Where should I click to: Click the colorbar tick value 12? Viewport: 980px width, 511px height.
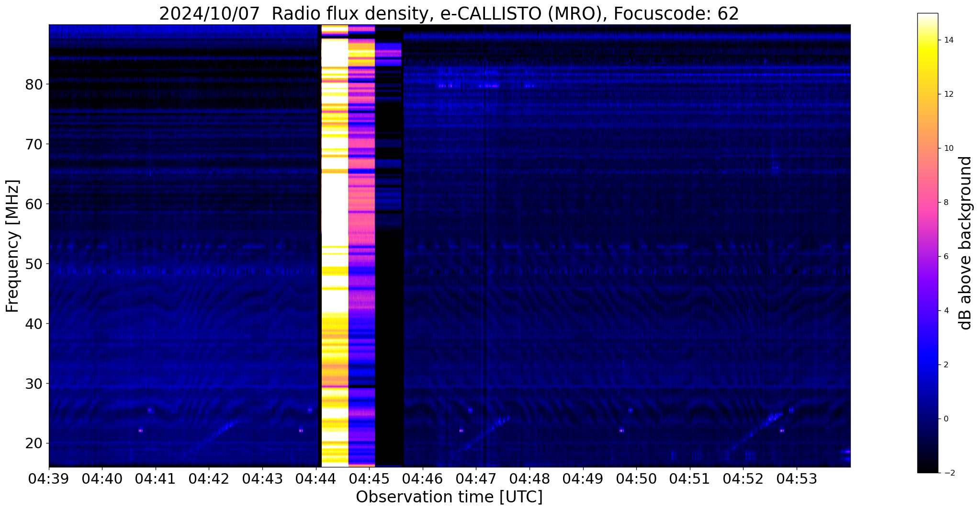pyautogui.click(x=948, y=94)
